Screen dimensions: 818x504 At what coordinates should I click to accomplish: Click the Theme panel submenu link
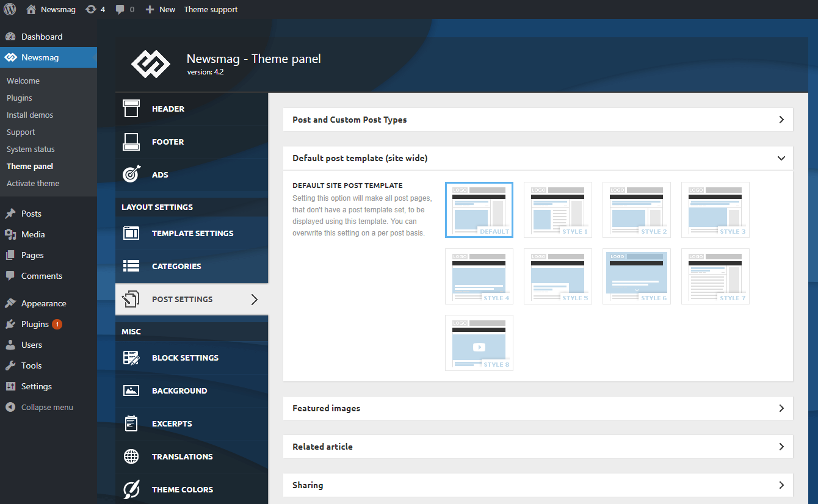coord(30,166)
